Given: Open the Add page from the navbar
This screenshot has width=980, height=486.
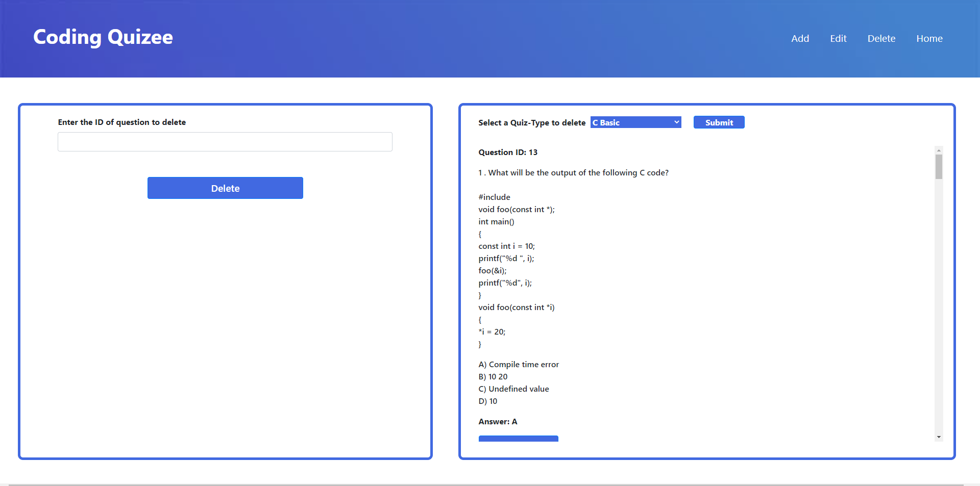Looking at the screenshot, I should 800,38.
